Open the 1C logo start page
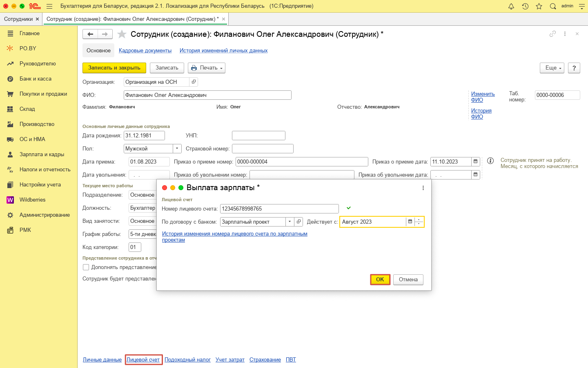The image size is (588, 368). pos(35,6)
